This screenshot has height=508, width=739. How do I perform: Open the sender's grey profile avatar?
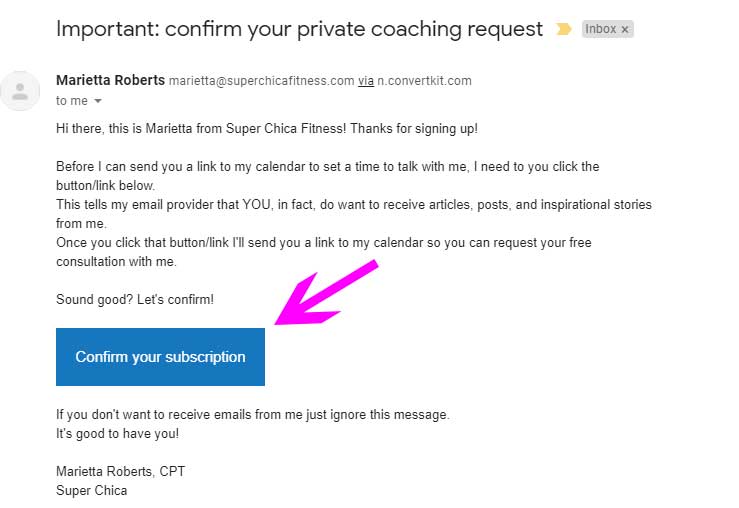click(20, 91)
